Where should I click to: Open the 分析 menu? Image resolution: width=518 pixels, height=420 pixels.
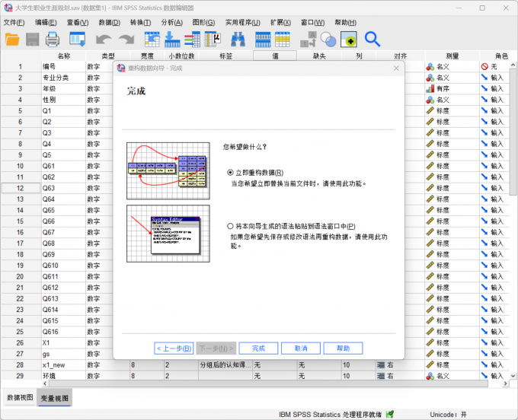tap(172, 22)
